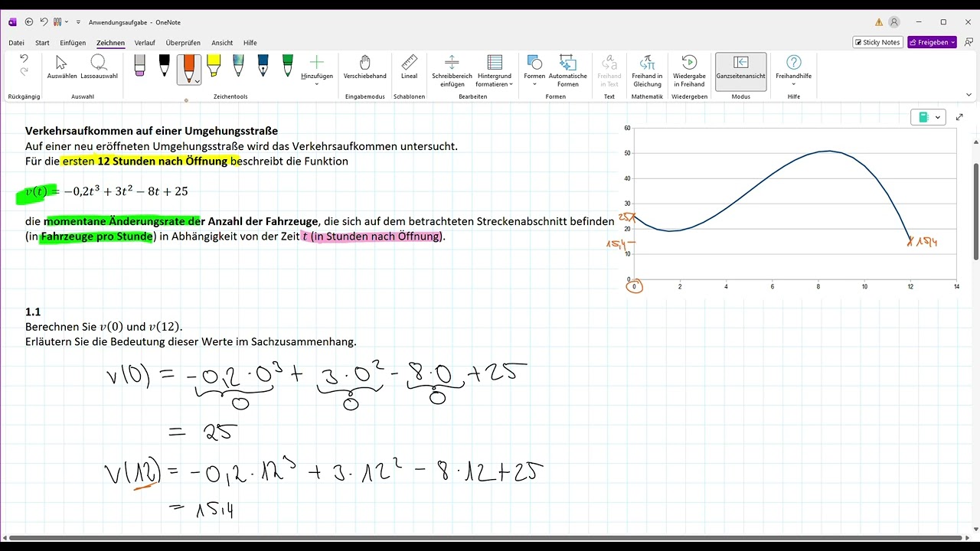Click the diagonal-arrows full-screen icon near the graph
Image resolution: width=980 pixels, height=551 pixels.
pyautogui.click(x=960, y=117)
